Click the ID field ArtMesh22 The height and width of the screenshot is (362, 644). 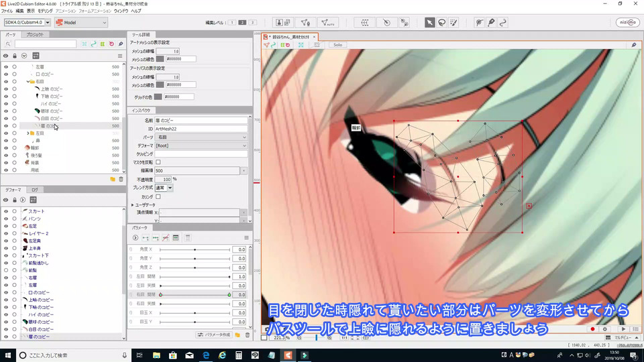(x=201, y=129)
